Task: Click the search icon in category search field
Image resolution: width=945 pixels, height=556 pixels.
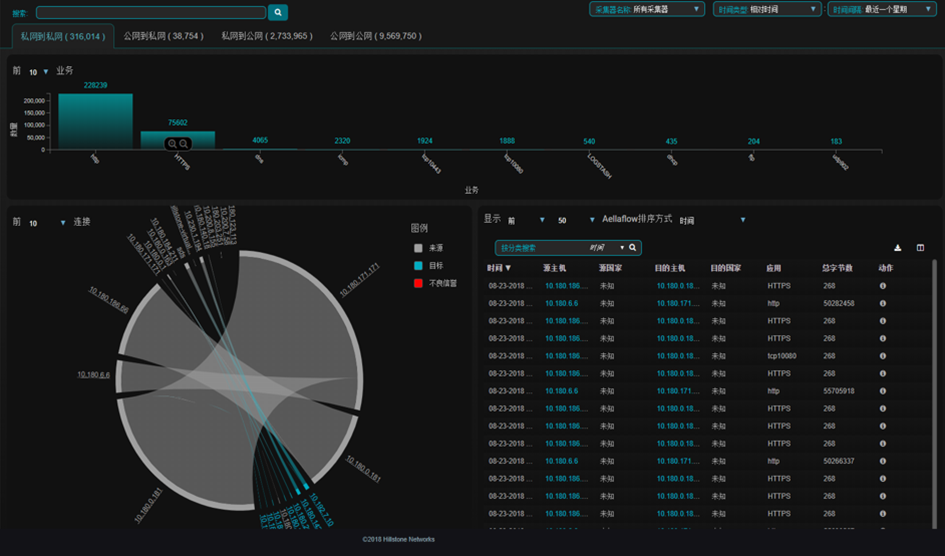Action: click(632, 247)
